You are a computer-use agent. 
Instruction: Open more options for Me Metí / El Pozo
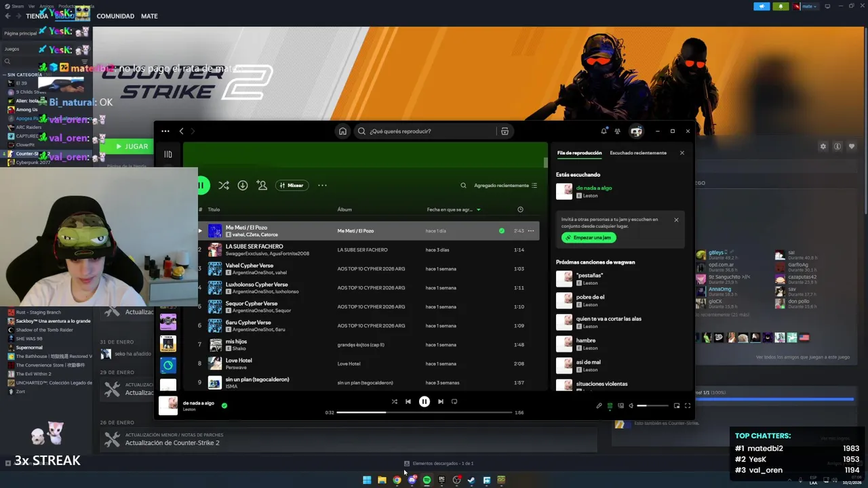(531, 231)
